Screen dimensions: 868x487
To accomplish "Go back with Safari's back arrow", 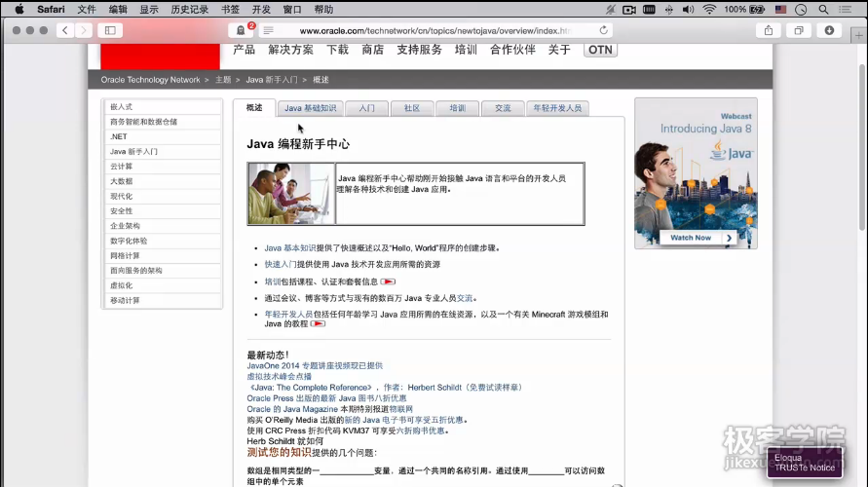I will pos(65,30).
